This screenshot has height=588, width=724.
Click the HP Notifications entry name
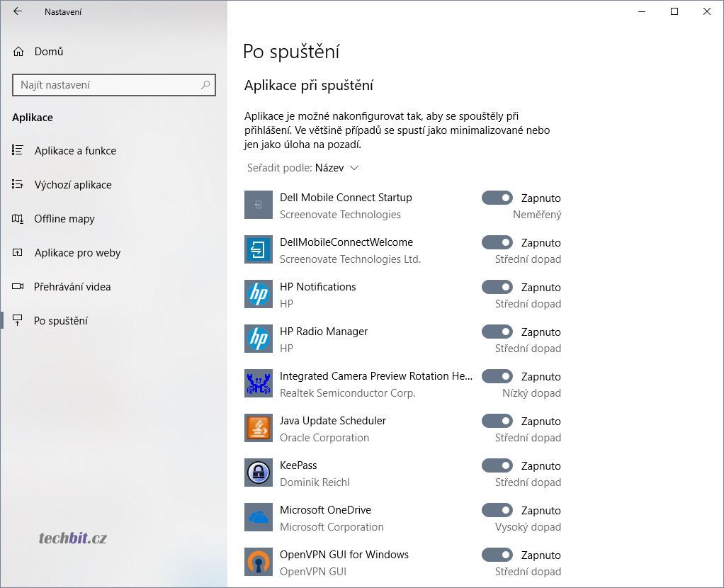pos(317,287)
